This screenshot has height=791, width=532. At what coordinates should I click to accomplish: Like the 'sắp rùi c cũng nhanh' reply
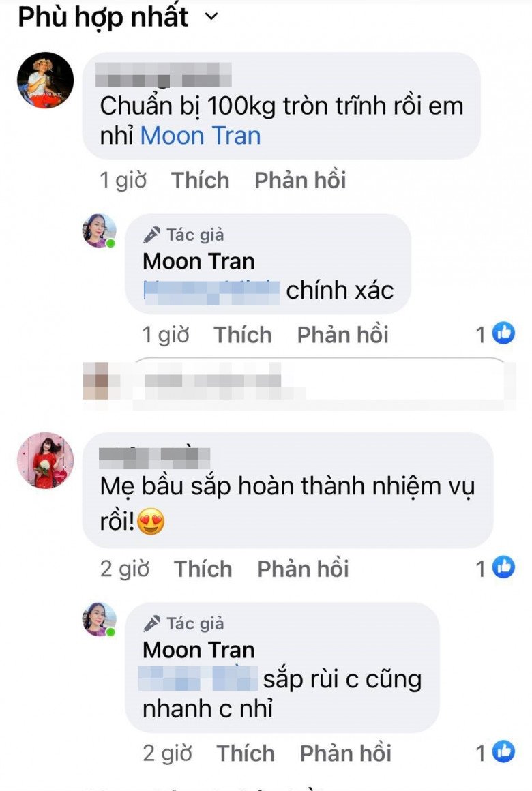(x=246, y=753)
